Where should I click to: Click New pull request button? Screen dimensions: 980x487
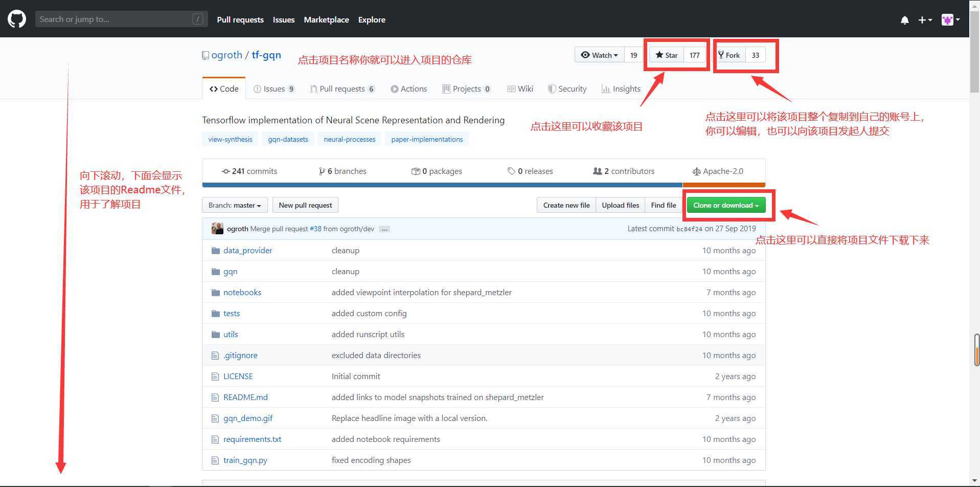(x=305, y=205)
